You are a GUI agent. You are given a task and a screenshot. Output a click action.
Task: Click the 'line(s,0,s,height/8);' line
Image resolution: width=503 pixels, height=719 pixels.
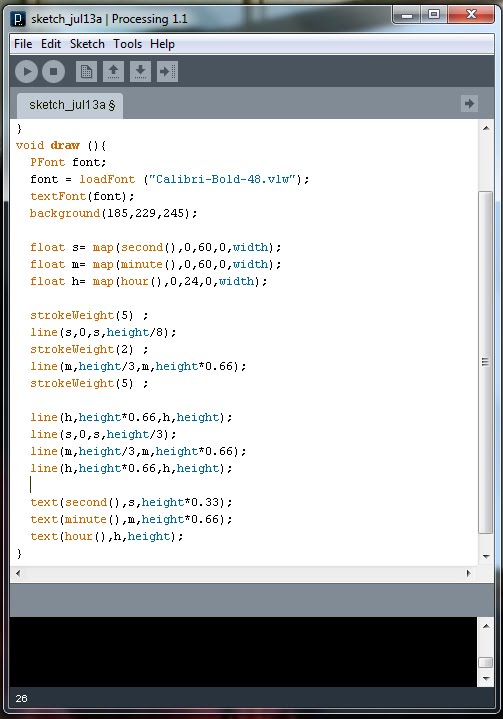(x=103, y=332)
